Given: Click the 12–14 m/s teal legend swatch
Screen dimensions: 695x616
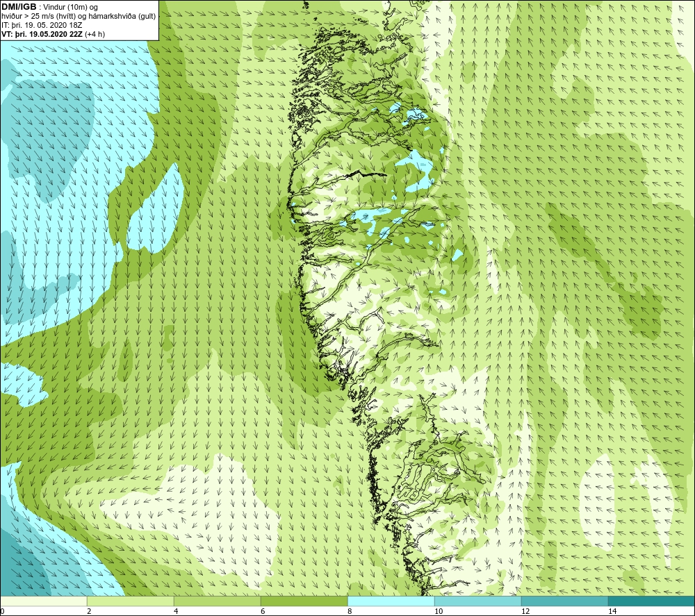Looking at the screenshot, I should [x=564, y=601].
